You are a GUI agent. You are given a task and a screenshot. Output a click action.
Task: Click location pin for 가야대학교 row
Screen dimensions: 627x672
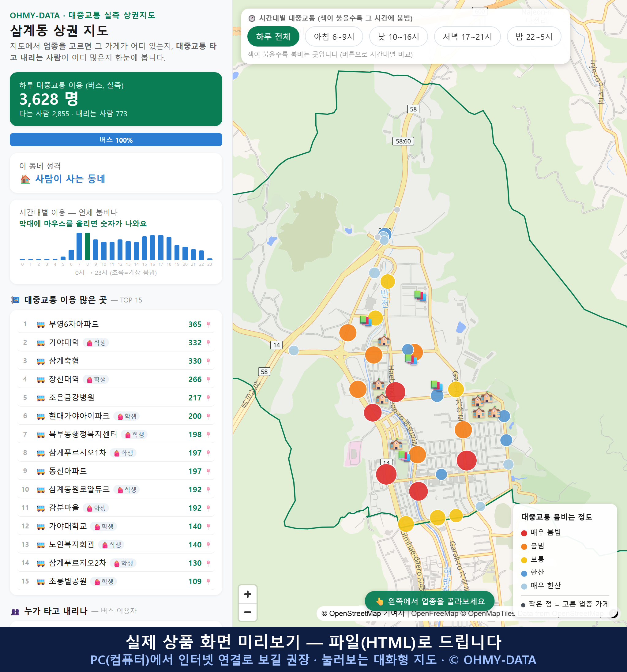[208, 526]
